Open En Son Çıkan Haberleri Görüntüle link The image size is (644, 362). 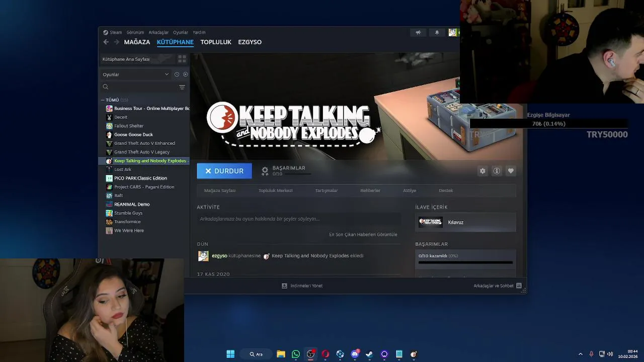click(x=363, y=234)
